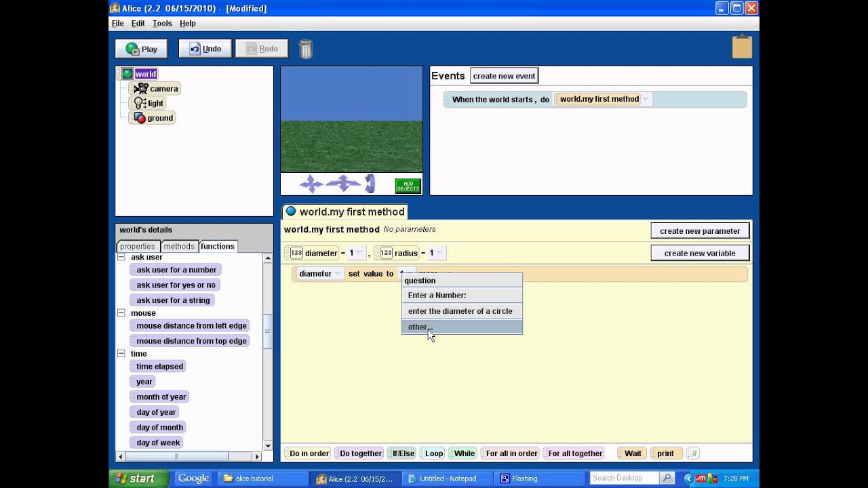
Task: Click the green ADD OBJECTS button
Action: point(408,186)
